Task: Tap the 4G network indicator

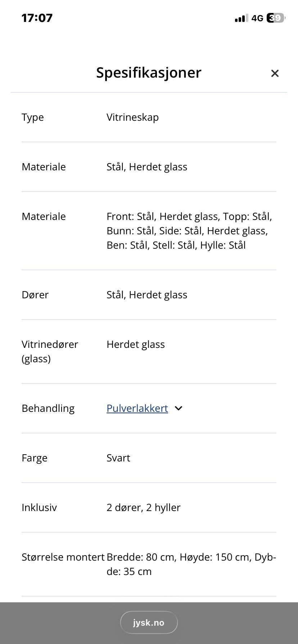Action: click(257, 18)
